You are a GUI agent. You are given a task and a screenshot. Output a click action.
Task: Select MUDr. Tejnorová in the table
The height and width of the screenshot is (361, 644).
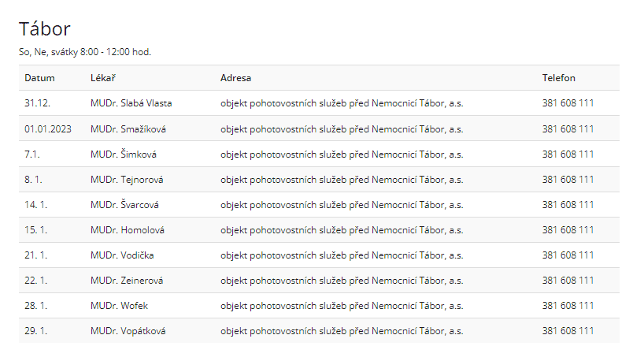pyautogui.click(x=127, y=180)
